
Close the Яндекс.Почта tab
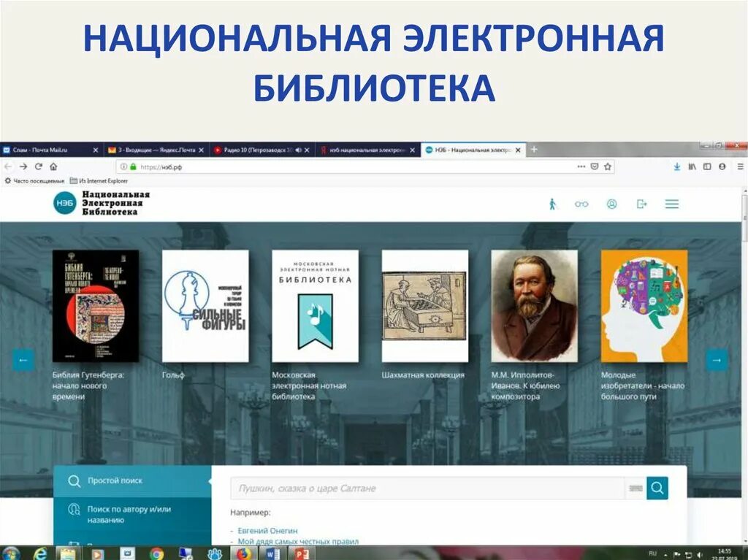pos(201,150)
